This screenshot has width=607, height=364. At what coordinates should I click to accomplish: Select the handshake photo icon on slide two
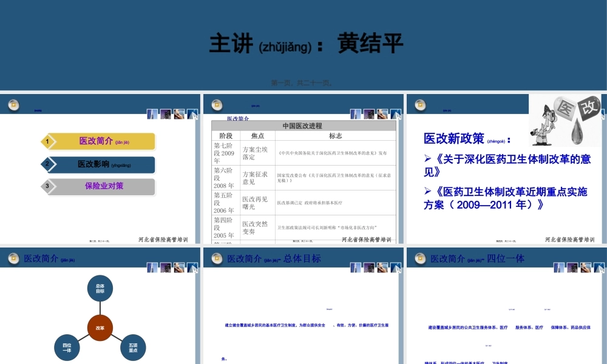point(382,114)
